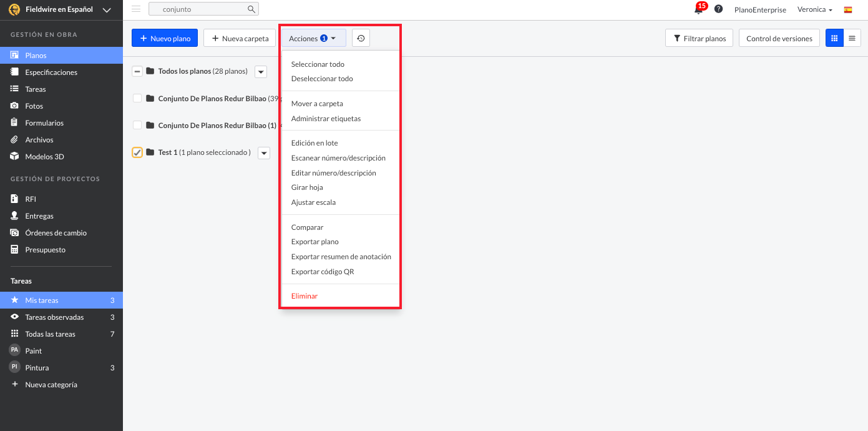The height and width of the screenshot is (431, 868).
Task: Switch to grid view icon
Action: coord(834,38)
